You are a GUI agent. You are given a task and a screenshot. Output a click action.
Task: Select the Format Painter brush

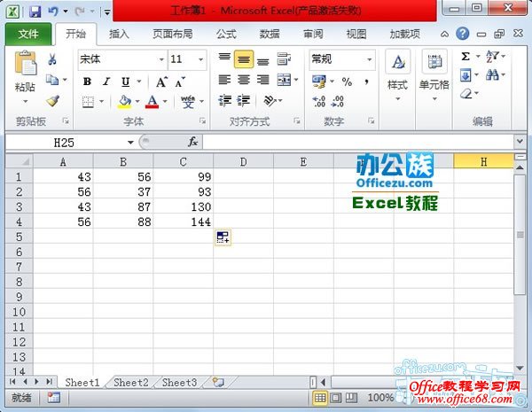(x=52, y=101)
